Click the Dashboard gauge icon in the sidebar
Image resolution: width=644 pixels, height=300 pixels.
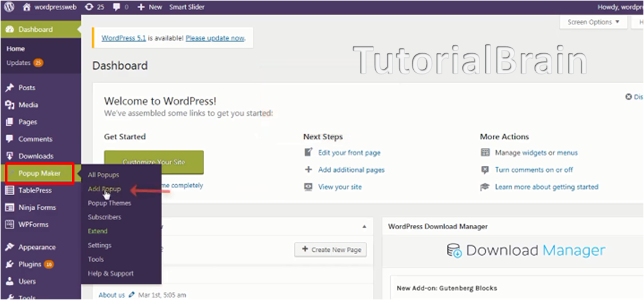pyautogui.click(x=10, y=30)
